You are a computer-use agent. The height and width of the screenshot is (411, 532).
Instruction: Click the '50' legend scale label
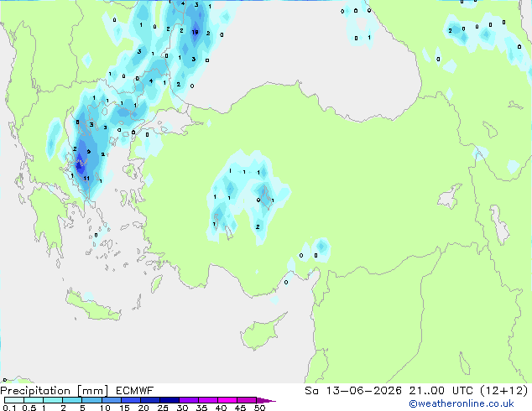coord(259,408)
